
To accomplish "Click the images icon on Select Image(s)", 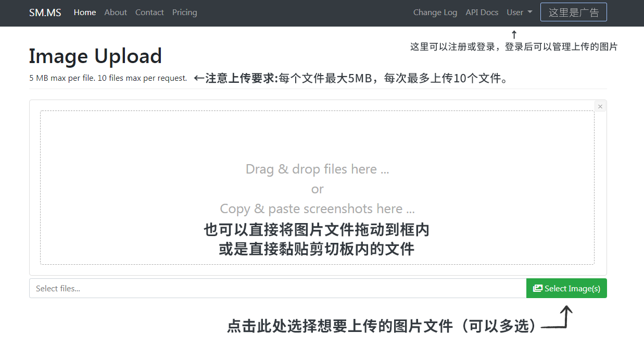I will point(538,288).
